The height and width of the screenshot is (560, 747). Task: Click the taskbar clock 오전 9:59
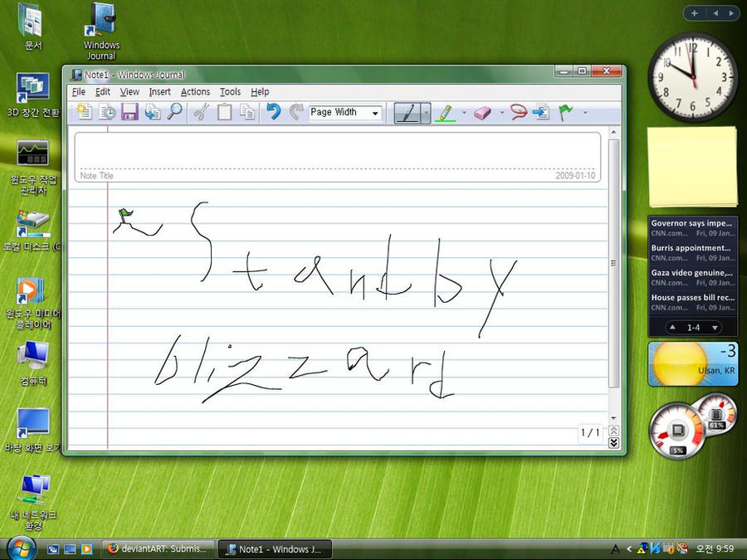pos(715,549)
